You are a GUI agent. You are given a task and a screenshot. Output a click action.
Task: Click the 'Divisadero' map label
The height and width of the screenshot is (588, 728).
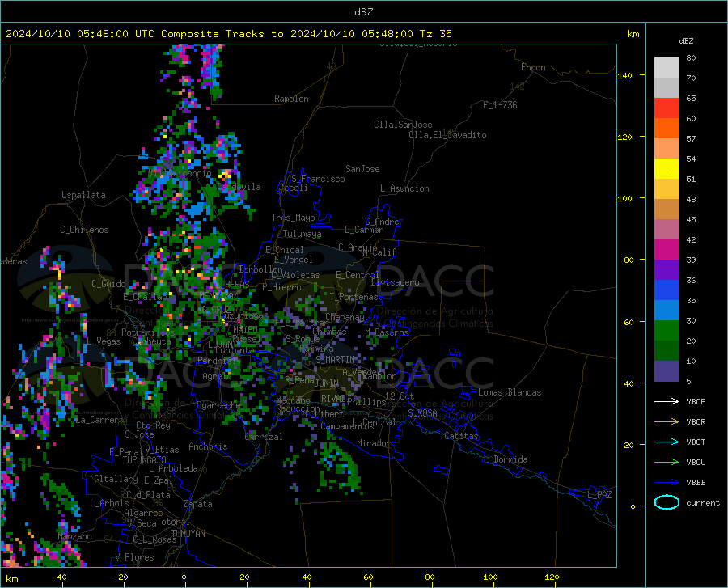(395, 282)
